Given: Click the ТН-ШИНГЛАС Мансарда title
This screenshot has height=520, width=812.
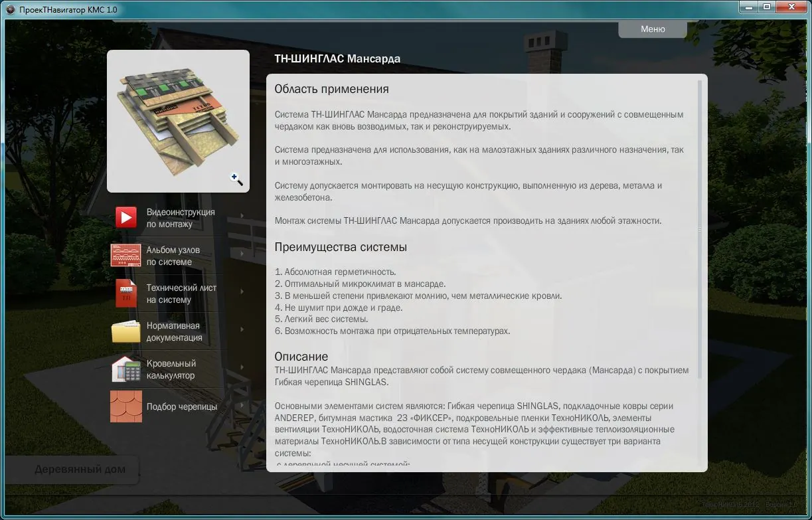Looking at the screenshot, I should click(337, 58).
